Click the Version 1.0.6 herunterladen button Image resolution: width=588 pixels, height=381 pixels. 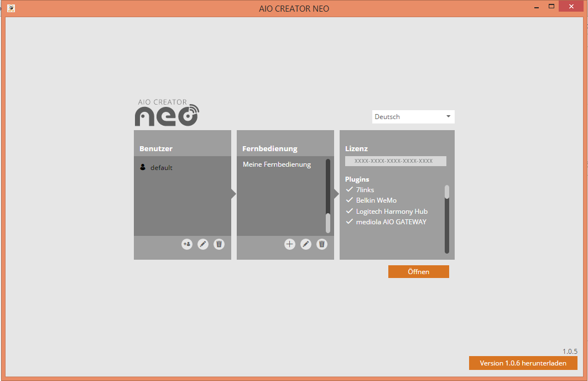click(523, 363)
